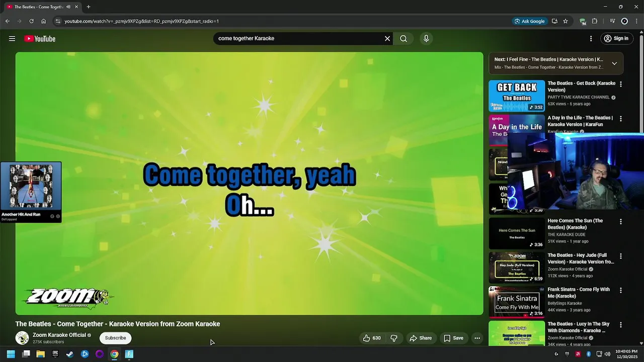Open options for Get Back video

[620, 84]
